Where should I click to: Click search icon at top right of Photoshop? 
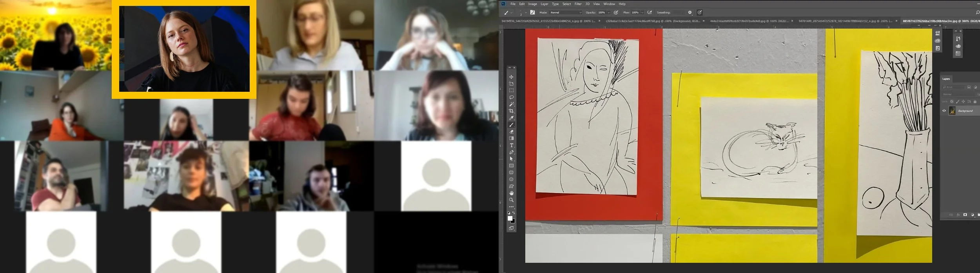pos(978,13)
